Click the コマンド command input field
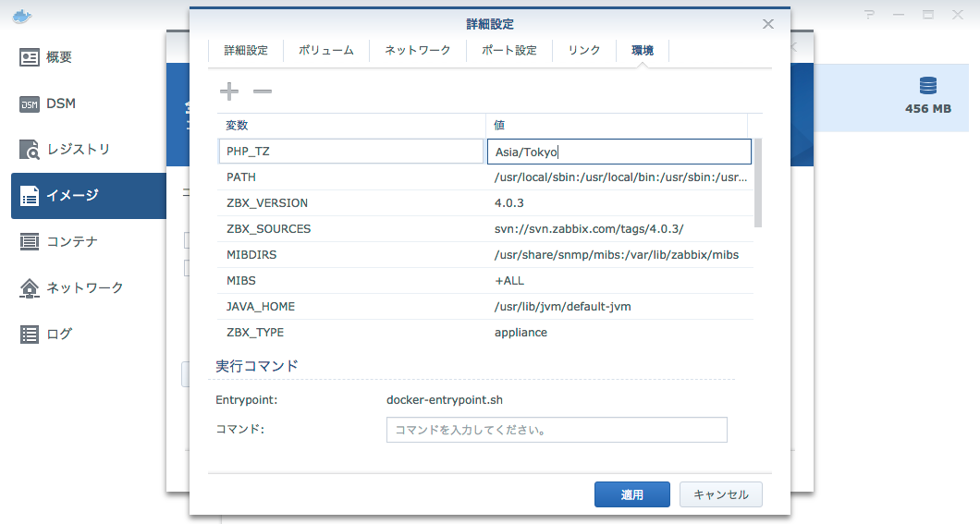Image resolution: width=980 pixels, height=524 pixels. coord(557,430)
